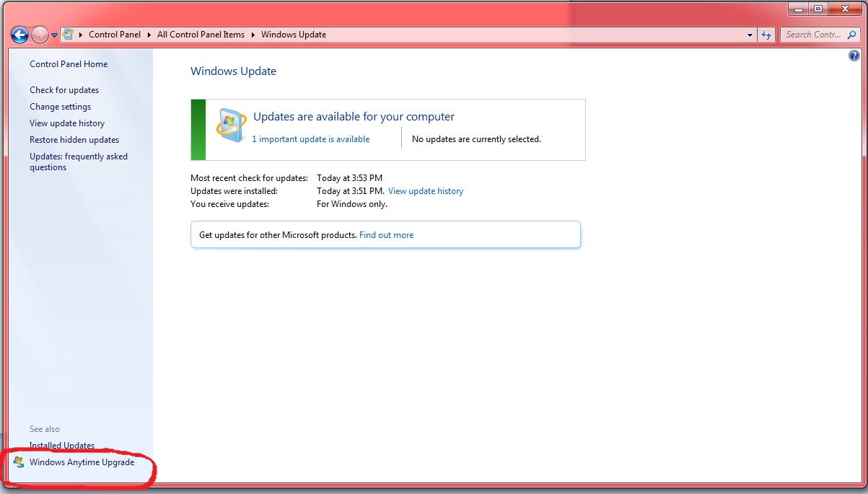Expand the arrow after All Control Panel Items
This screenshot has width=868, height=494.
(x=253, y=35)
